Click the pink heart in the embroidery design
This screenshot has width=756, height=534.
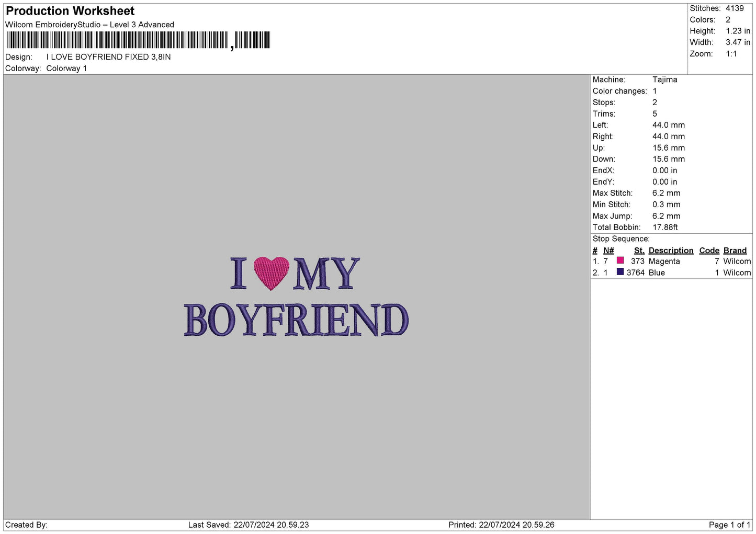coord(272,273)
